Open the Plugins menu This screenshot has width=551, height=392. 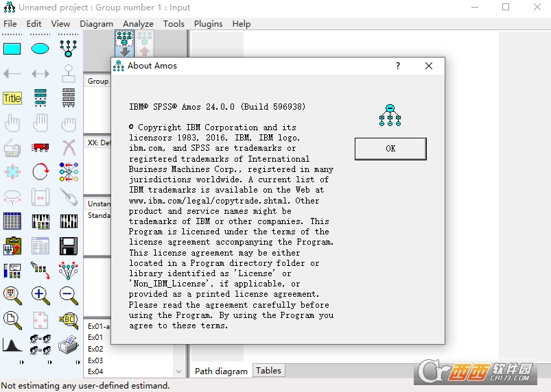209,24
